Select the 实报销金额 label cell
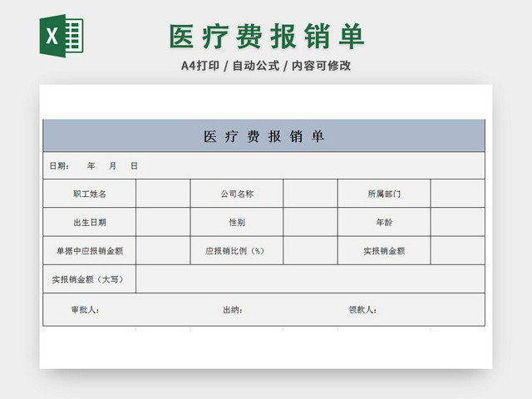 tap(384, 251)
